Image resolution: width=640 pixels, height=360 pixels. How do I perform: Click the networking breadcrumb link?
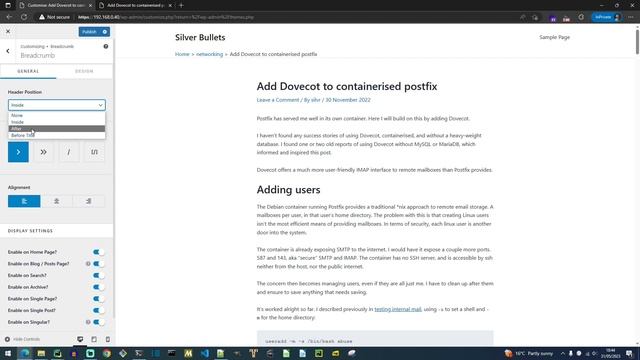point(209,54)
